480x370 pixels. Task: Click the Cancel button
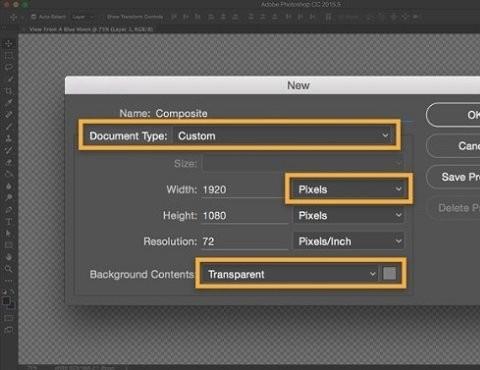(x=453, y=146)
